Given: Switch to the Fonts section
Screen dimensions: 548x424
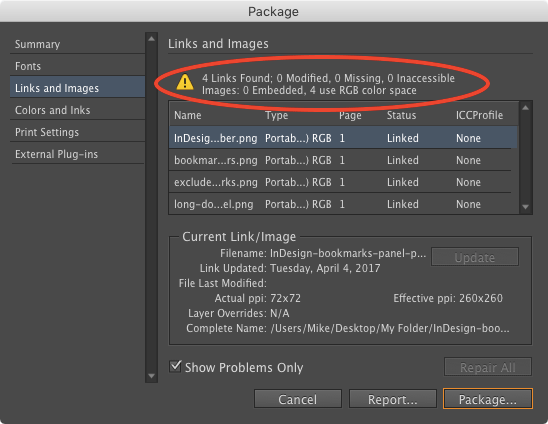Looking at the screenshot, I should pyautogui.click(x=77, y=66).
